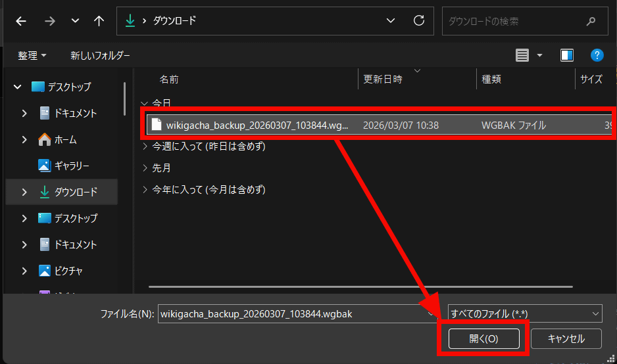This screenshot has width=617, height=364.
Task: Click the 開く(O) button
Action: coord(483,339)
